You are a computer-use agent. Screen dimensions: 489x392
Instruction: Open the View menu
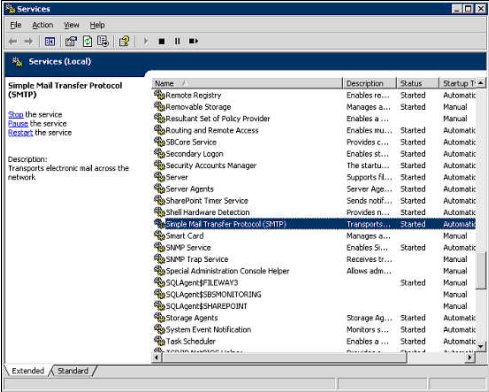71,25
